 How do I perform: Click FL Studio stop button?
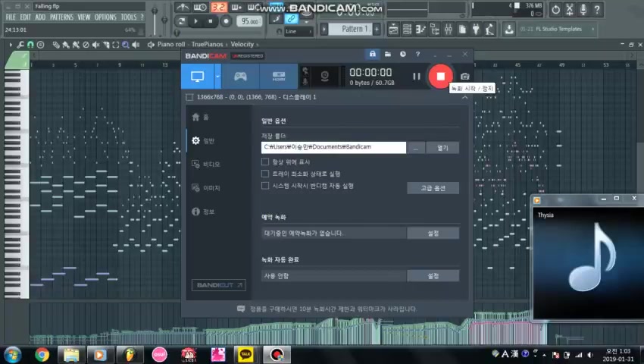click(211, 21)
